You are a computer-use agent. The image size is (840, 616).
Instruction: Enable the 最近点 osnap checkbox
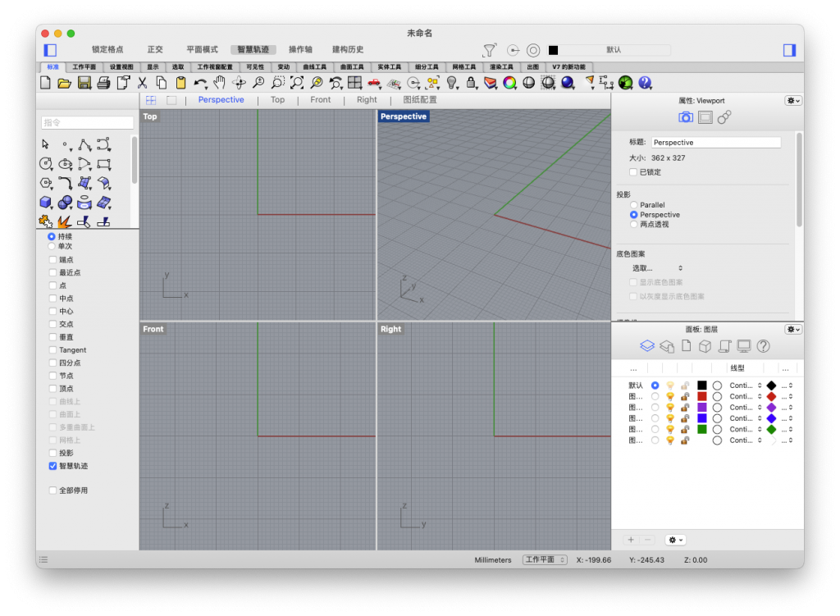pyautogui.click(x=52, y=272)
